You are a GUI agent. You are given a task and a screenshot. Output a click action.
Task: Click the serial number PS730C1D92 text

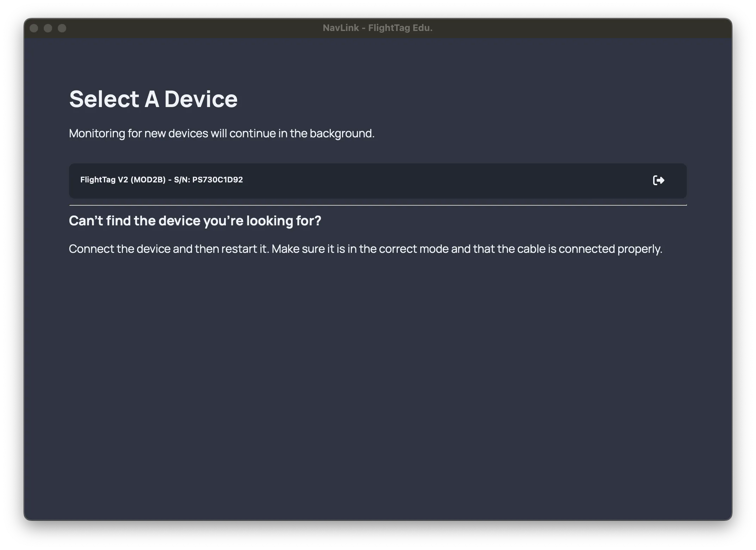click(x=217, y=180)
